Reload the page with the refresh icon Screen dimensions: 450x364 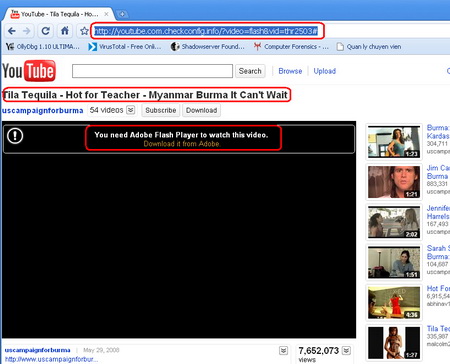(x=46, y=31)
